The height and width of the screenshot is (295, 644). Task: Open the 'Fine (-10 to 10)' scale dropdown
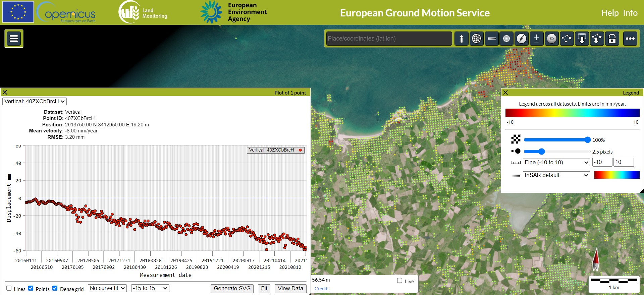(x=556, y=163)
